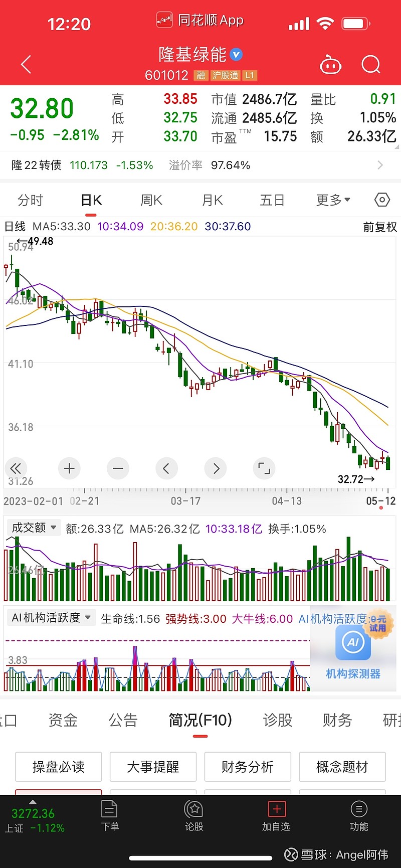The image size is (401, 868).
Task: Tap the double-left rewind chart button
Action: click(x=16, y=469)
